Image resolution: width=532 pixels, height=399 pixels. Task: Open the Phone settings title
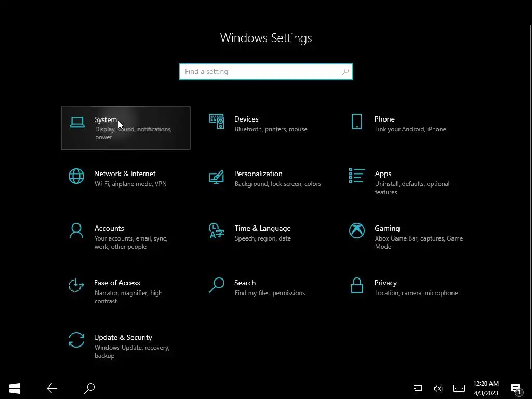point(384,119)
